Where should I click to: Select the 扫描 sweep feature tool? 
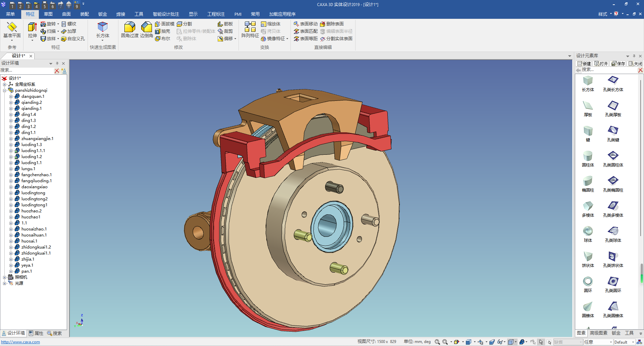point(48,31)
